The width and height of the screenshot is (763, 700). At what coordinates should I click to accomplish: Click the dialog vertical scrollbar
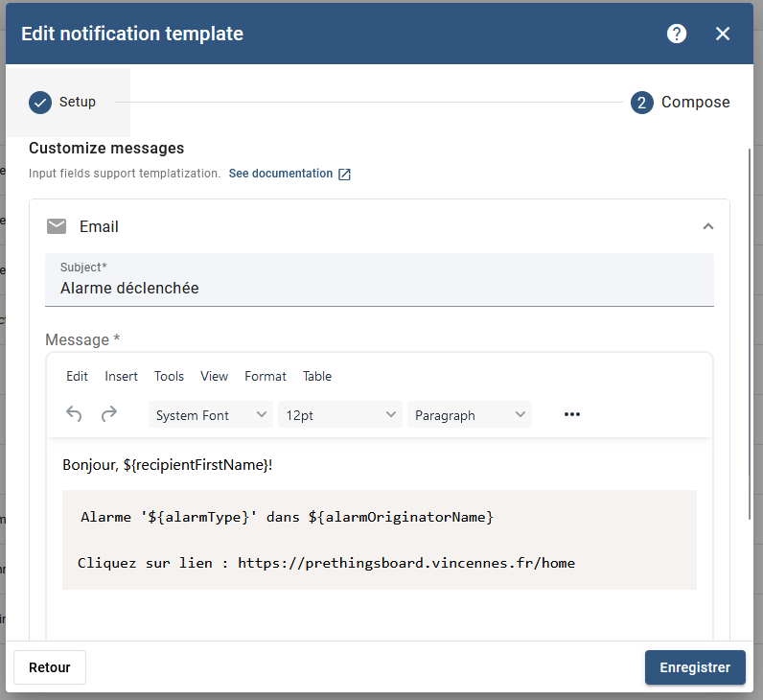pos(750,334)
